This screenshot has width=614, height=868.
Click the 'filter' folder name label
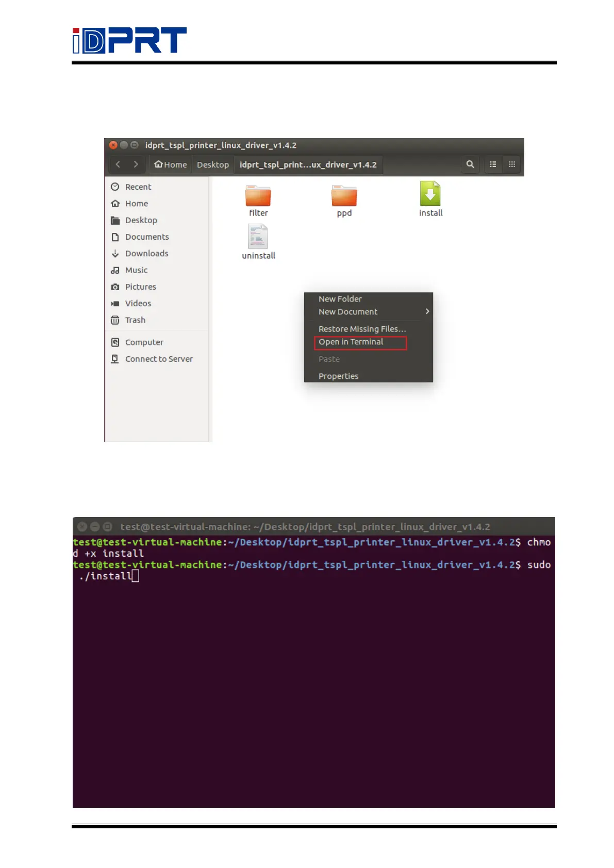(x=258, y=213)
